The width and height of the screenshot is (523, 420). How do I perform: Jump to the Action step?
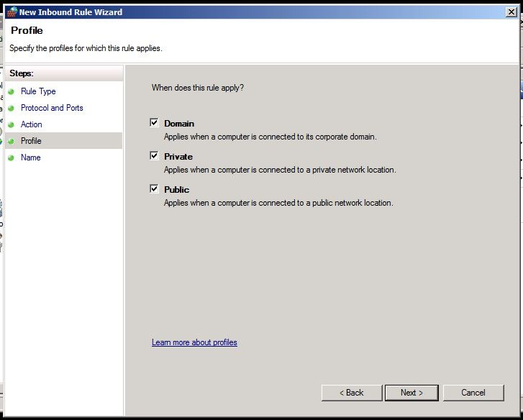(x=32, y=124)
